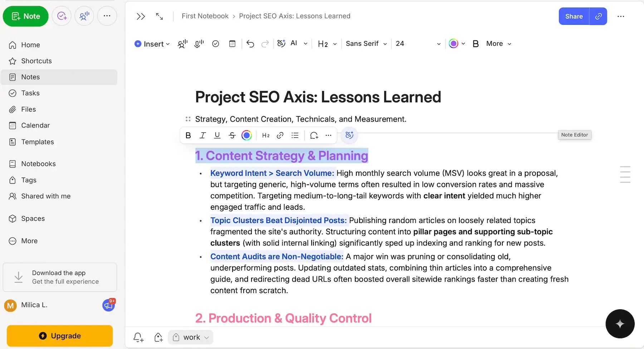The image size is (644, 349).
Task: Expand the AI dropdown arrow
Action: click(x=306, y=44)
